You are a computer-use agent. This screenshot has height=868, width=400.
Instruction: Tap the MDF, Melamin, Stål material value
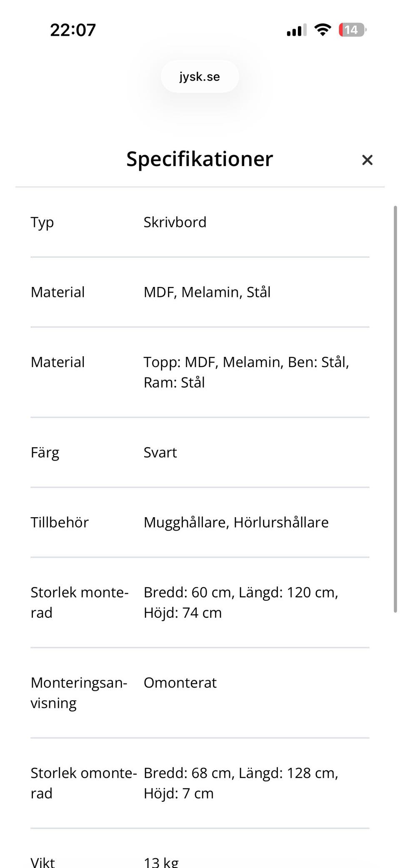coord(207,292)
